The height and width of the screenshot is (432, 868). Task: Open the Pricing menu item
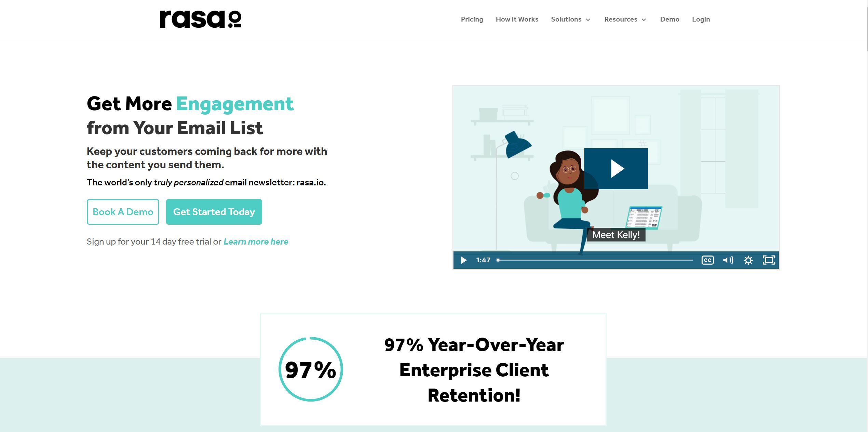click(x=472, y=19)
